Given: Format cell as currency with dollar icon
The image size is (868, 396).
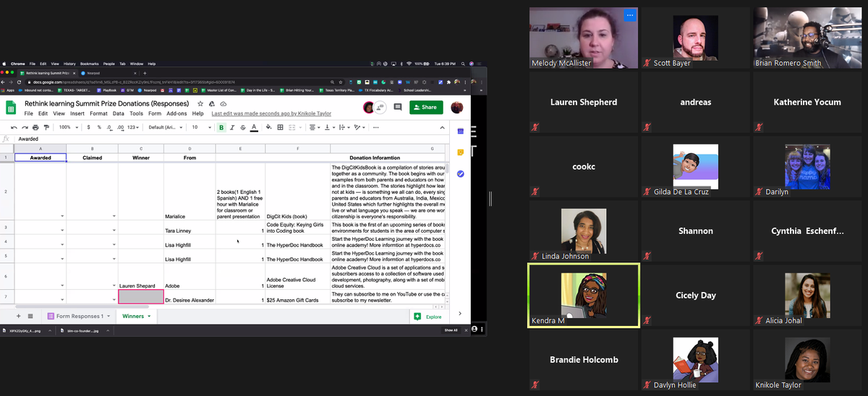Looking at the screenshot, I should 89,127.
